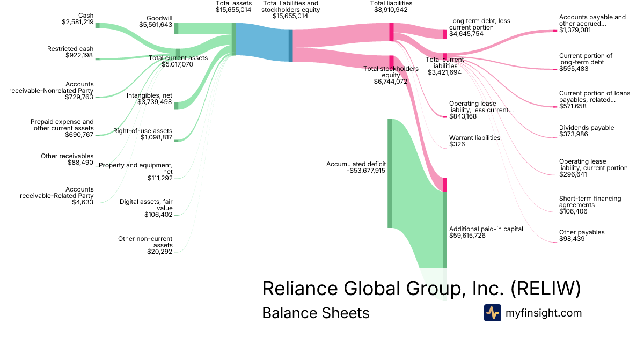This screenshot has width=644, height=338.
Task: Click the Accounts payable and other accrued label
Action: (592, 24)
